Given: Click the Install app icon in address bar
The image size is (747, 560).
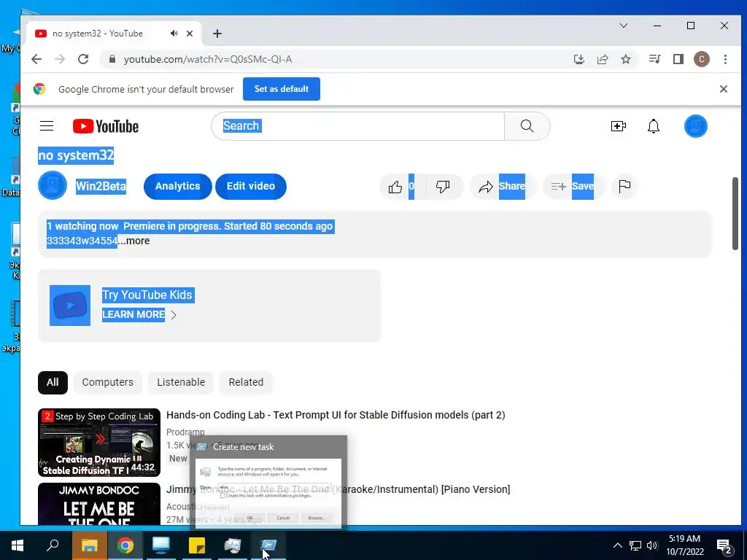Looking at the screenshot, I should [578, 59].
